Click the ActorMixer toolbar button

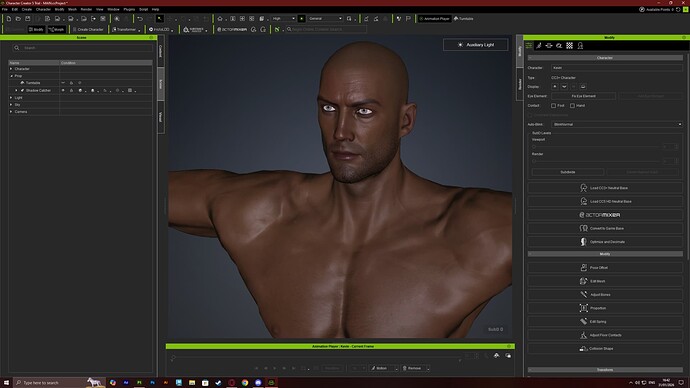[x=232, y=29]
